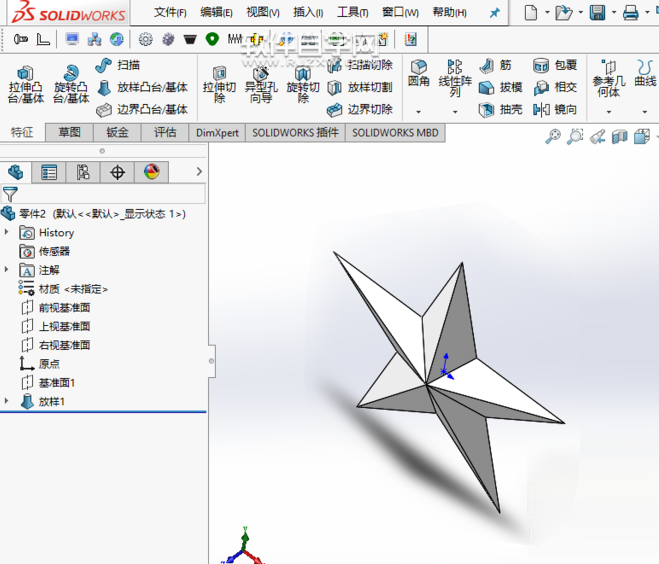The height and width of the screenshot is (564, 659).
Task: Pin the SolidWorks menu bar
Action: 494,13
